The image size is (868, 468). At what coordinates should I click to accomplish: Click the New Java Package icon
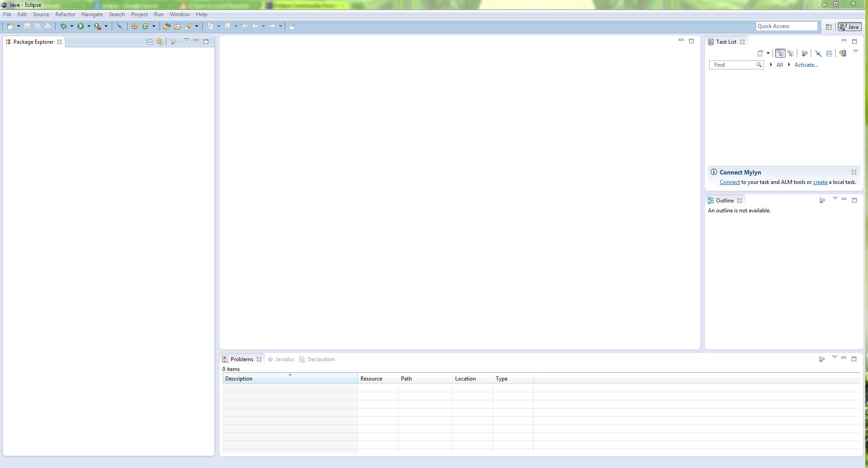point(134,26)
